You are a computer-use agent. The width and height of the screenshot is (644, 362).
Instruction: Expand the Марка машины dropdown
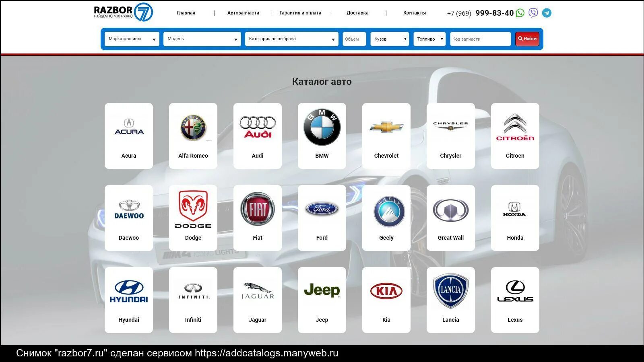(x=132, y=39)
